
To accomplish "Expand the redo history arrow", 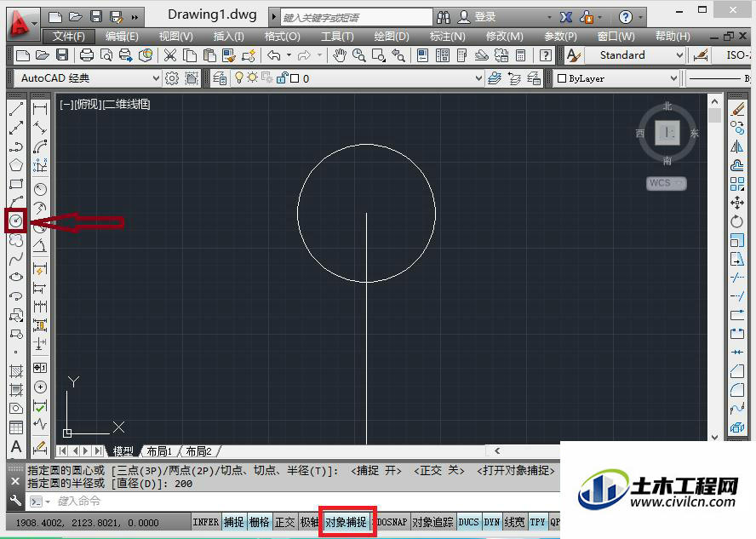I will pos(319,55).
